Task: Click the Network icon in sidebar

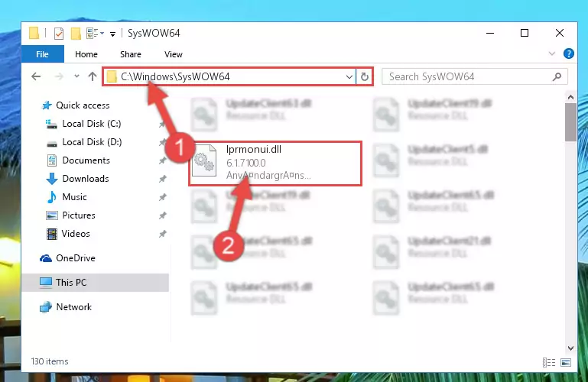Action: [x=46, y=306]
